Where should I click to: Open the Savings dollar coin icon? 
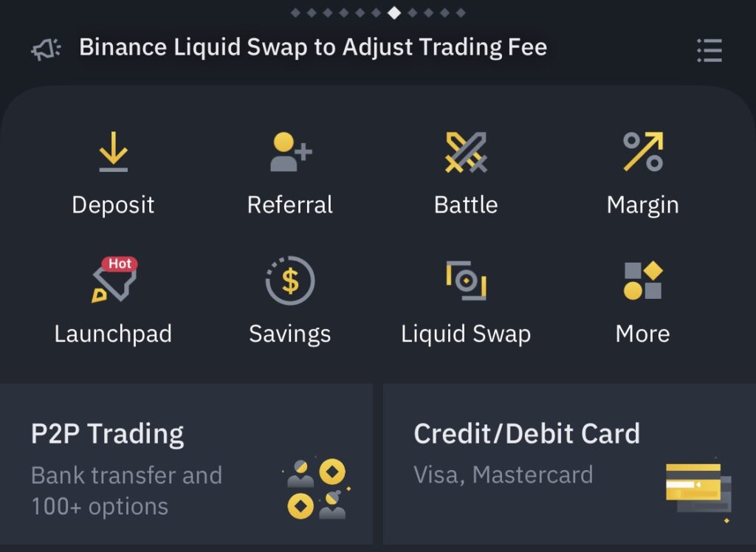290,280
